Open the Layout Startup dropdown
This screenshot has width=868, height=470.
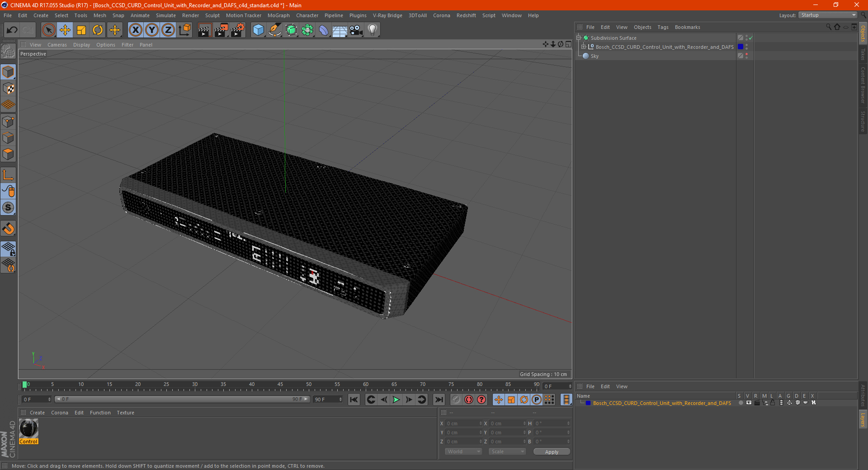coord(828,15)
